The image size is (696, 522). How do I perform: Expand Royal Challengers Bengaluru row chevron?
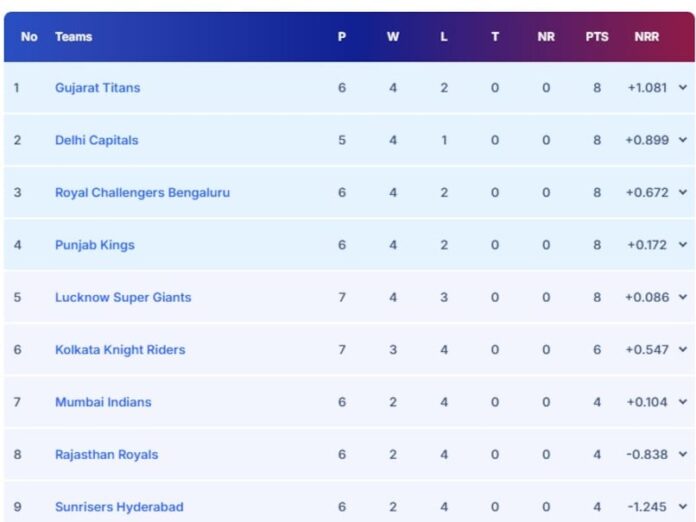[683, 193]
